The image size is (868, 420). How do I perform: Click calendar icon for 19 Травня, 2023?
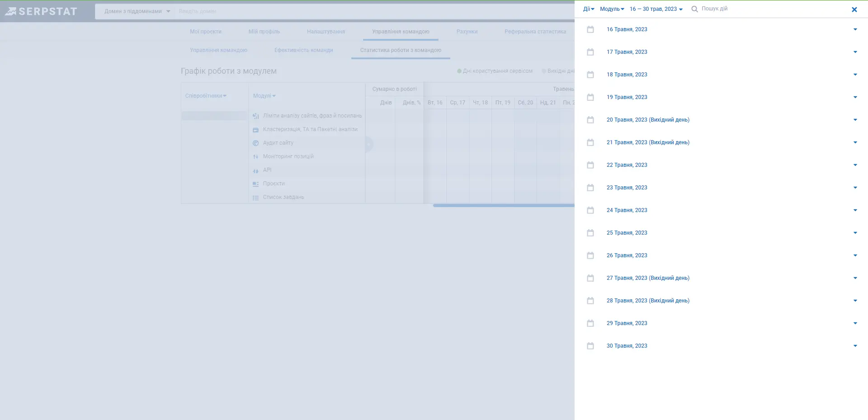(x=590, y=97)
